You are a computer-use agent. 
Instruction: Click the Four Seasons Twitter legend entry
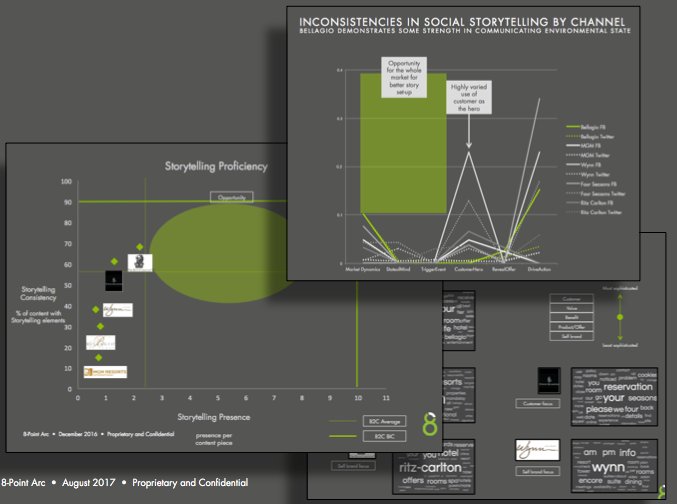tap(596, 193)
